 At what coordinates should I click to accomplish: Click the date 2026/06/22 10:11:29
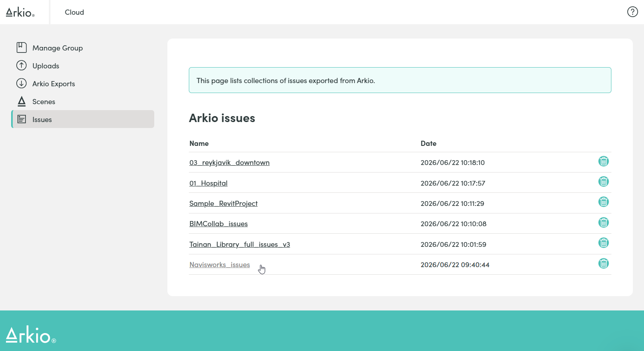[x=452, y=204]
